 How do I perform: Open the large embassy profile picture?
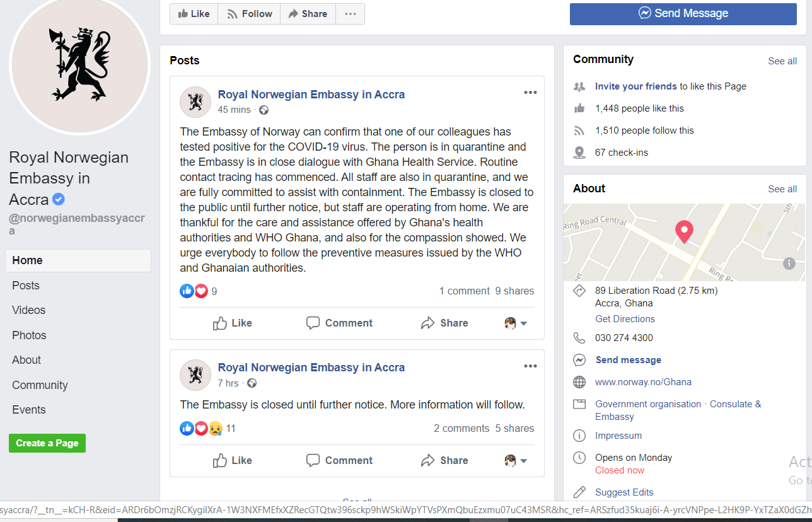(80, 64)
